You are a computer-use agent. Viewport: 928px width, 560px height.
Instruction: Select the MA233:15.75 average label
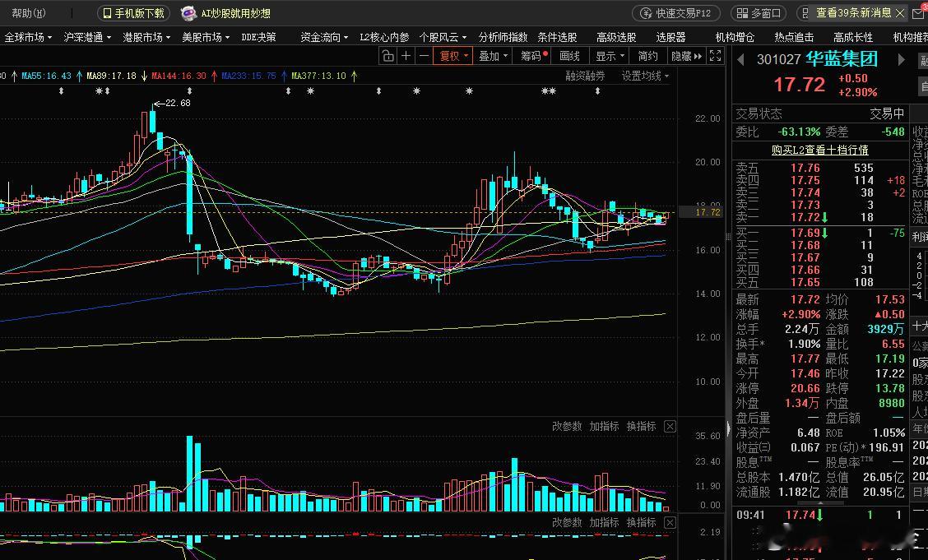248,76
